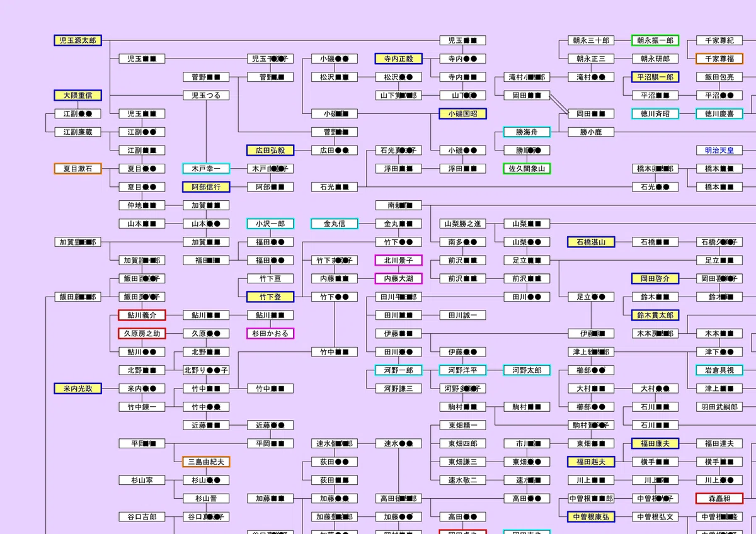756x534 pixels.
Task: Select the 東畑精一 box
Action: (x=463, y=425)
